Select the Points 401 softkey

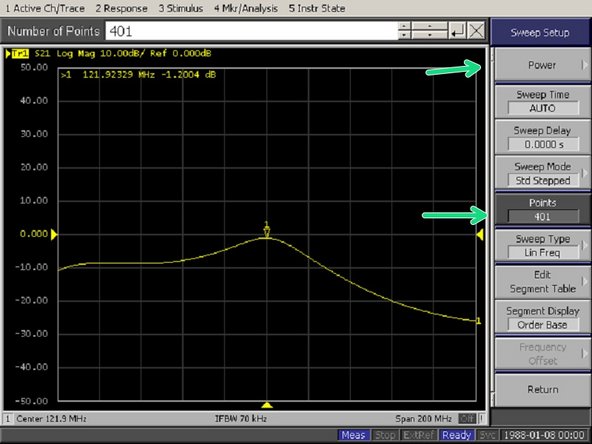(x=542, y=210)
